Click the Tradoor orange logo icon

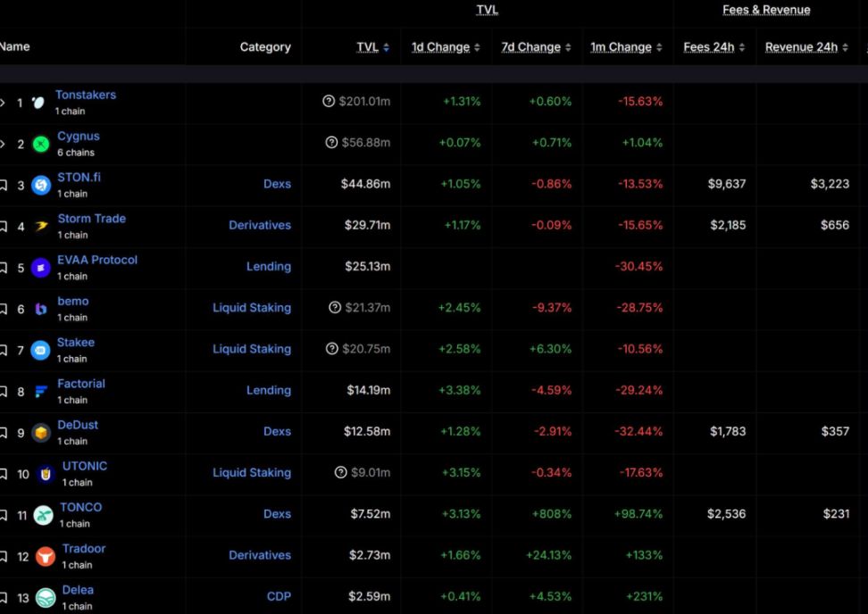46,557
